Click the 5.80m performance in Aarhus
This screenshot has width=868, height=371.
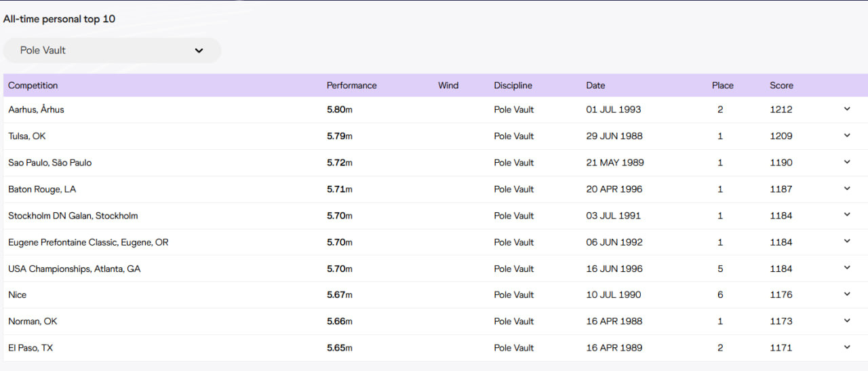point(339,109)
